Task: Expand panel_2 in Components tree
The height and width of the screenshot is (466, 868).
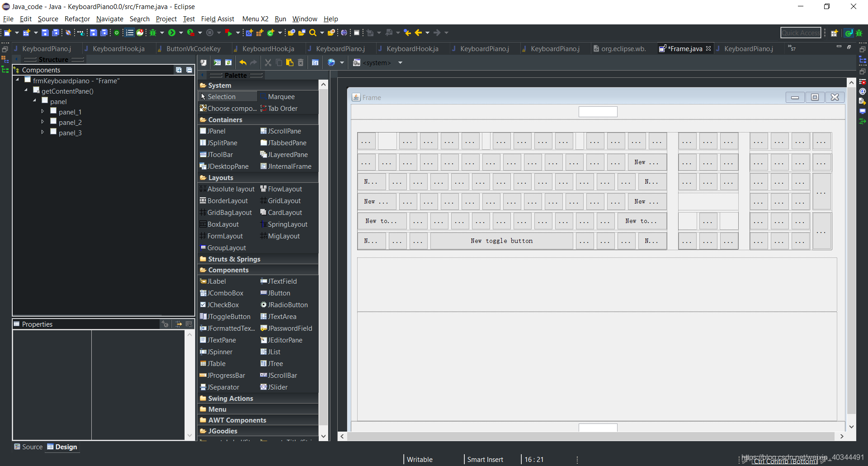Action: (42, 122)
